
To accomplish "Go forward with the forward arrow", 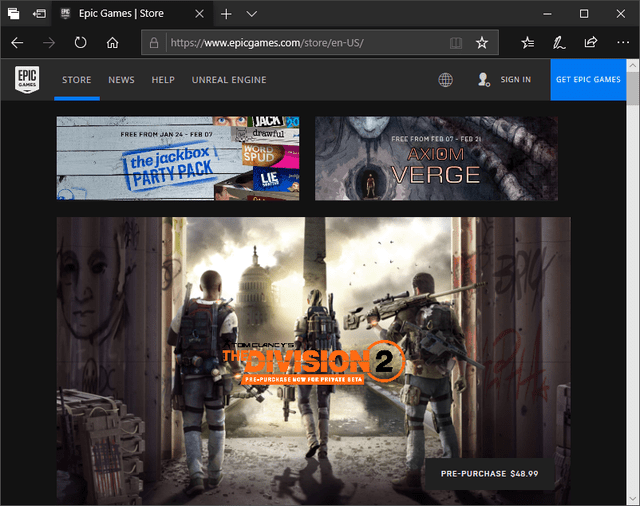I will 49,42.
